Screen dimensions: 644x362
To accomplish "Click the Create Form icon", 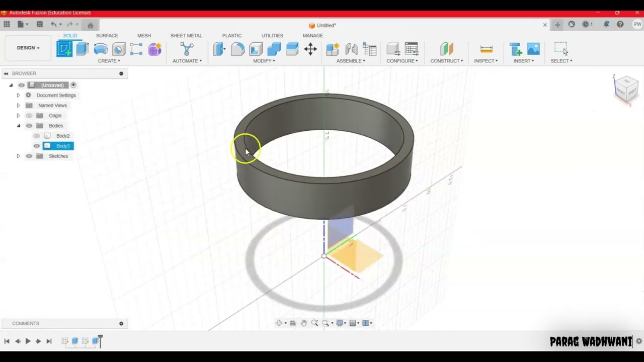I will (155, 49).
